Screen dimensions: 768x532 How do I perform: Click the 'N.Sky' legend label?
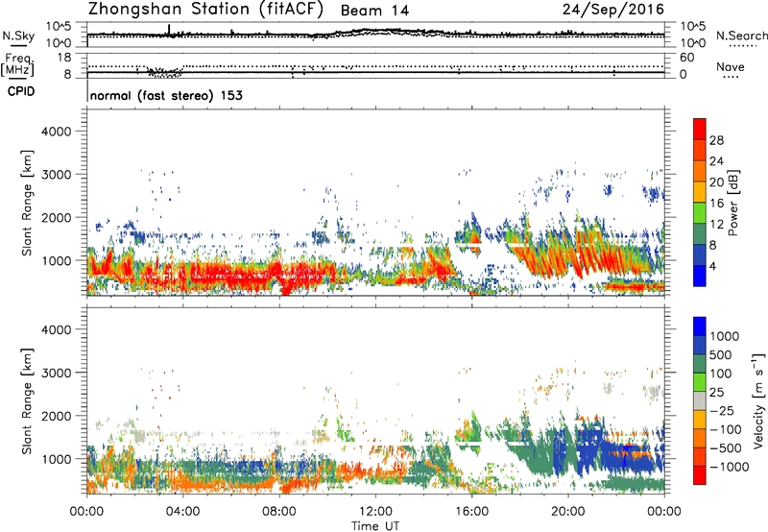[x=18, y=36]
